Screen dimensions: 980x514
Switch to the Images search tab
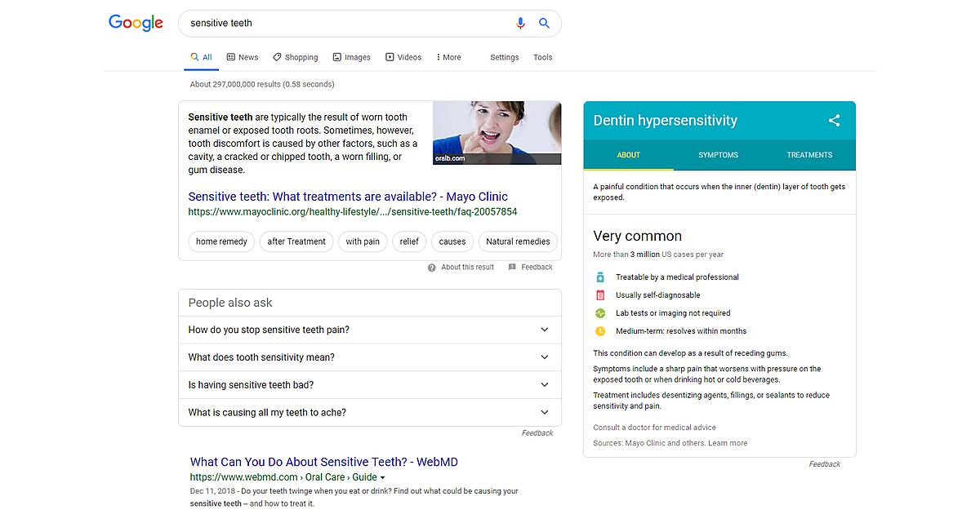pyautogui.click(x=351, y=57)
